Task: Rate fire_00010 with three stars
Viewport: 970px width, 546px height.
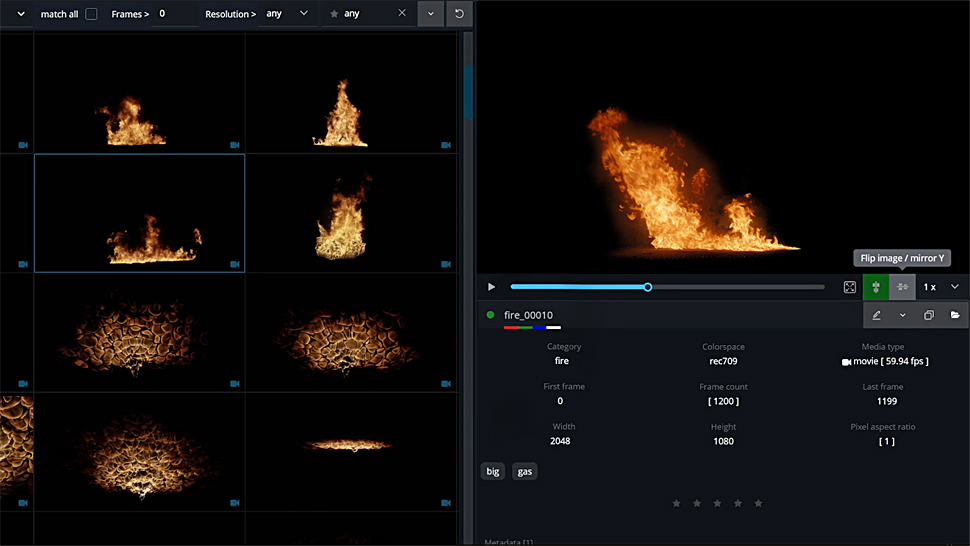Action: pyautogui.click(x=717, y=503)
